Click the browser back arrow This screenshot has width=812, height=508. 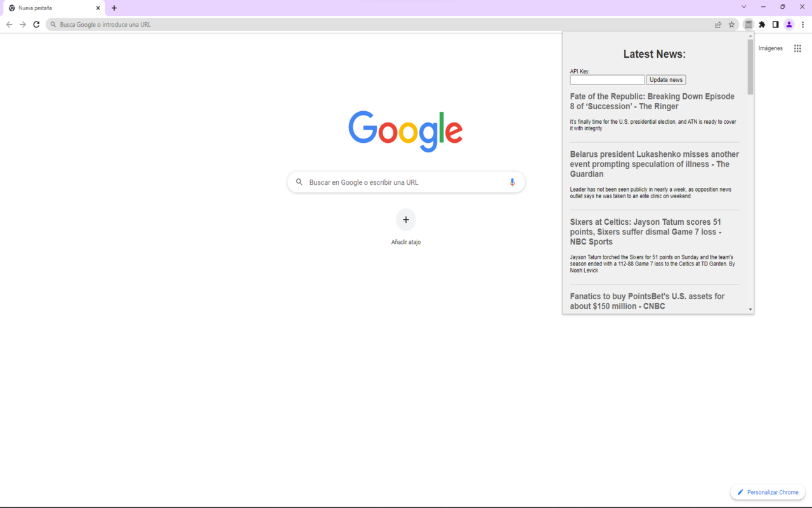pos(9,25)
